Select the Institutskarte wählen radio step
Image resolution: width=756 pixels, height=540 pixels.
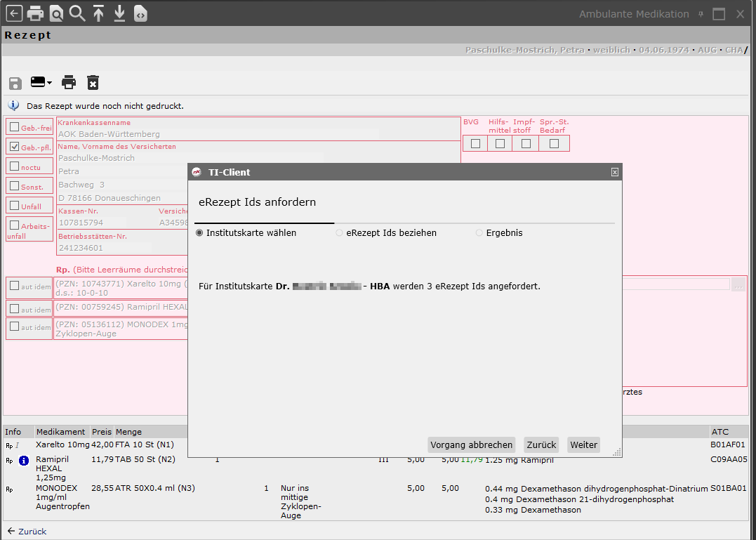199,233
